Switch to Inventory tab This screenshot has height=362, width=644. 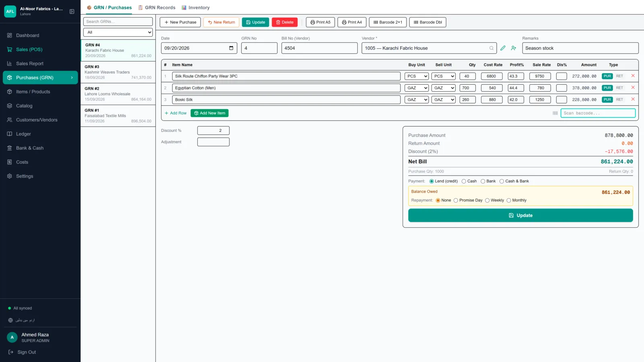tap(196, 8)
